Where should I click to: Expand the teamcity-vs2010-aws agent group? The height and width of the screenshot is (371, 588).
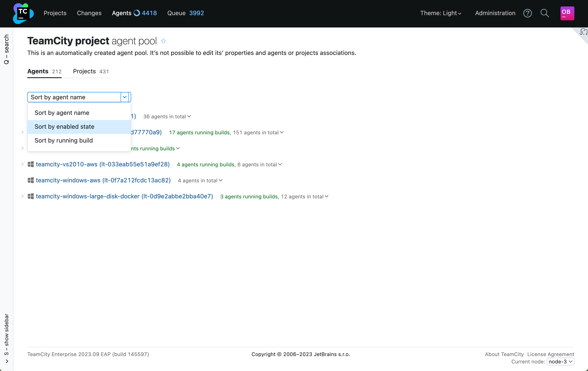coord(23,164)
